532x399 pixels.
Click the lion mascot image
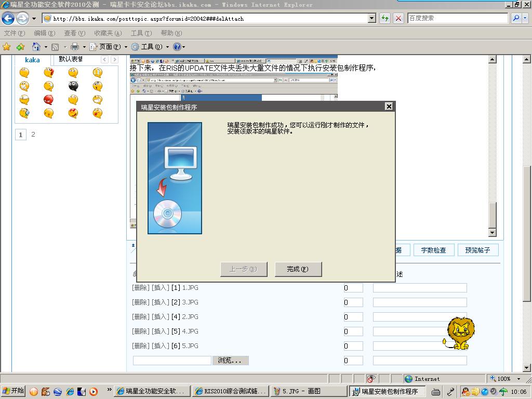point(459,334)
